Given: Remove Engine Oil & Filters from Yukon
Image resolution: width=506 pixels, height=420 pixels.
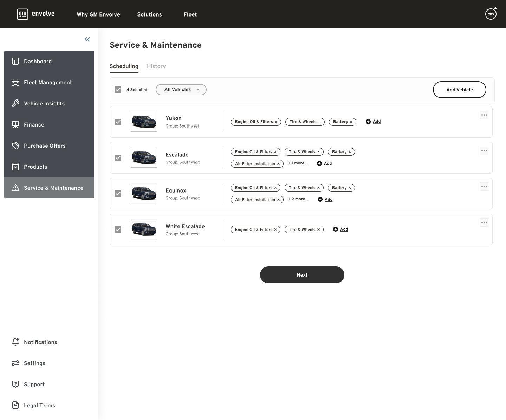Looking at the screenshot, I should pos(276,122).
